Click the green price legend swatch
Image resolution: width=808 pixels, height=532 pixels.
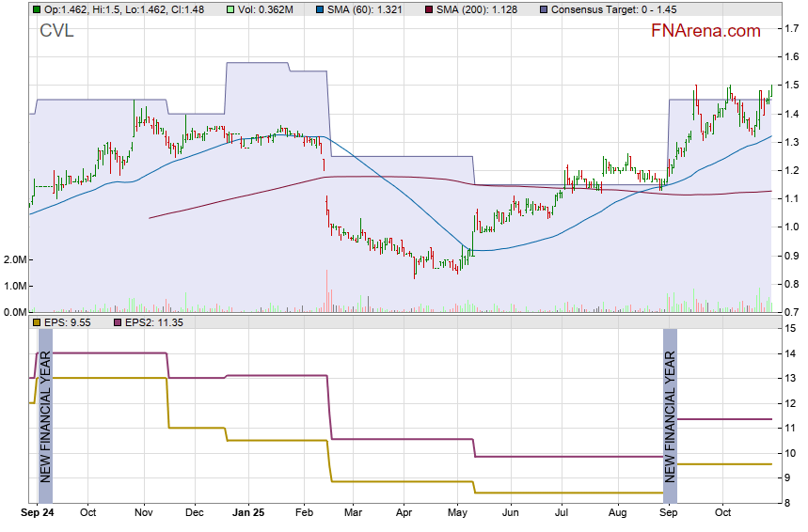click(x=37, y=8)
